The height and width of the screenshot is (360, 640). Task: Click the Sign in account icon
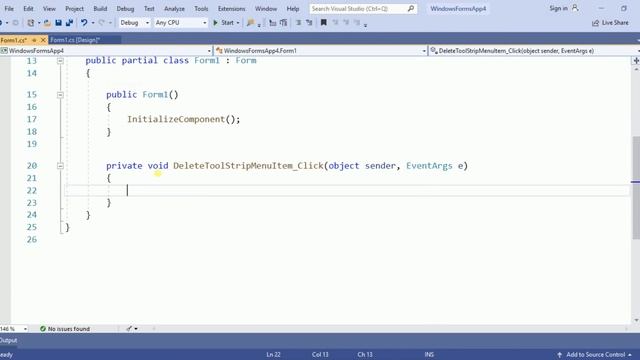pos(575,8)
